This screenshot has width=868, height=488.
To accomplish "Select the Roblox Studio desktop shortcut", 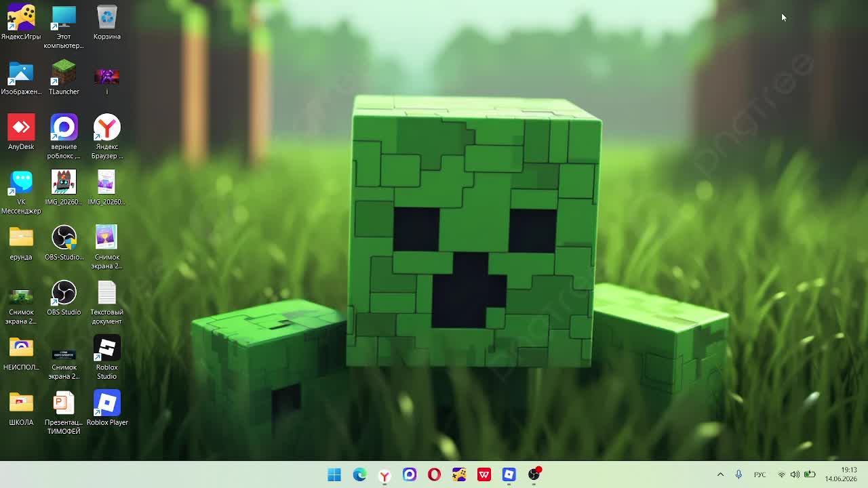I will point(107,358).
